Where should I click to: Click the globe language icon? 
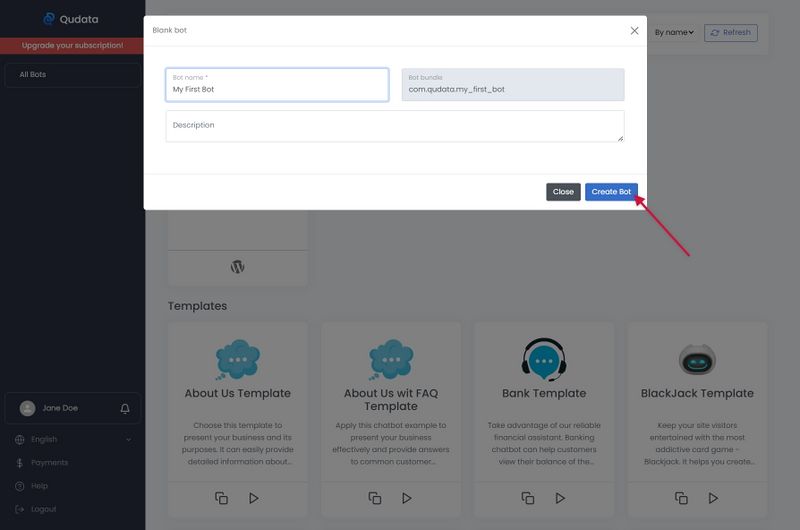pyautogui.click(x=19, y=440)
